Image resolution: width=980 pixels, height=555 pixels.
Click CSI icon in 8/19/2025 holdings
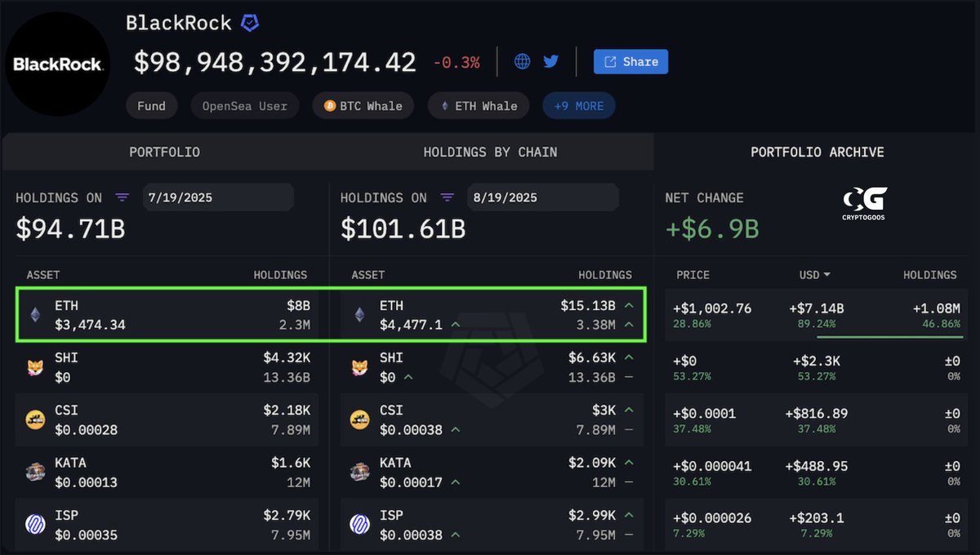click(359, 420)
